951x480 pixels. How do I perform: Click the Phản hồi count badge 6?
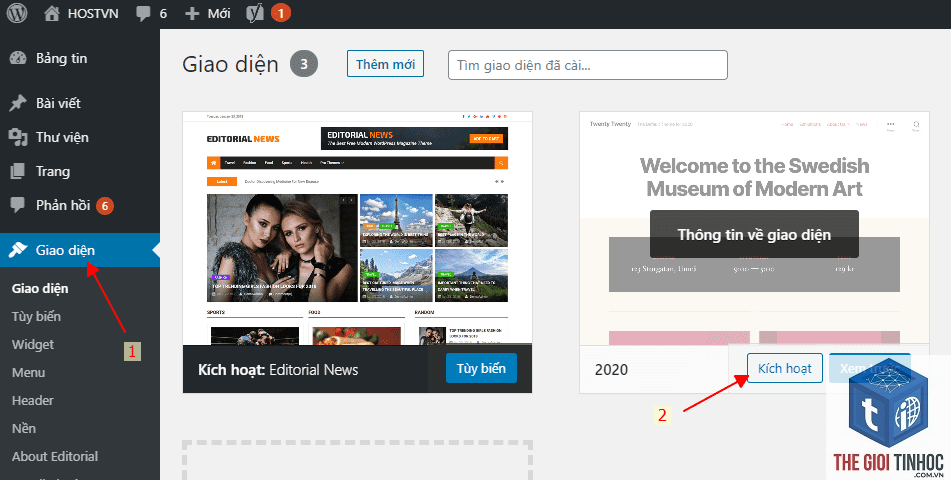pos(105,206)
